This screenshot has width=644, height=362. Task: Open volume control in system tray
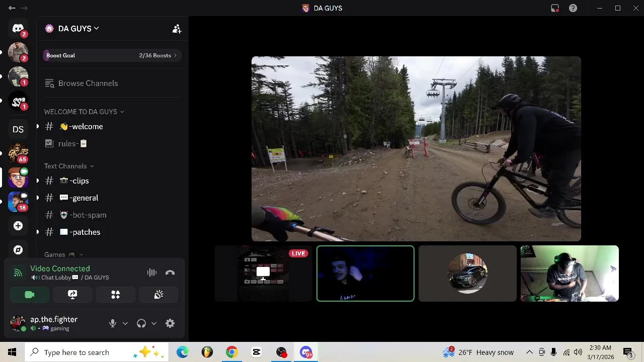tap(578, 352)
